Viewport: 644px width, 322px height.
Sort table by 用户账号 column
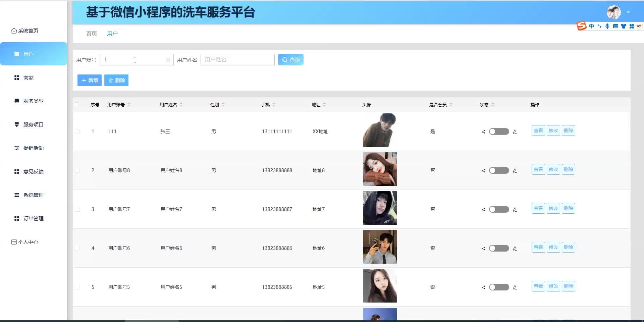pyautogui.click(x=129, y=105)
